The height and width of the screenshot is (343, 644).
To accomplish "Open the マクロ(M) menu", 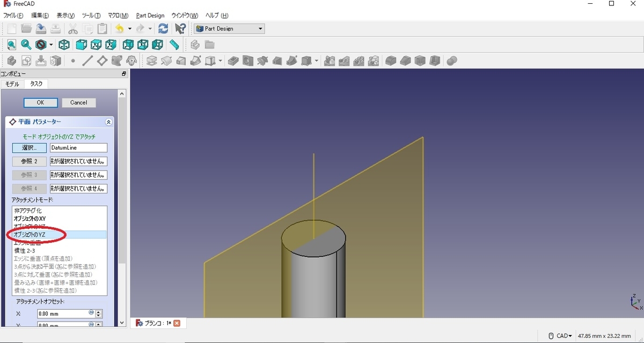I will (118, 16).
